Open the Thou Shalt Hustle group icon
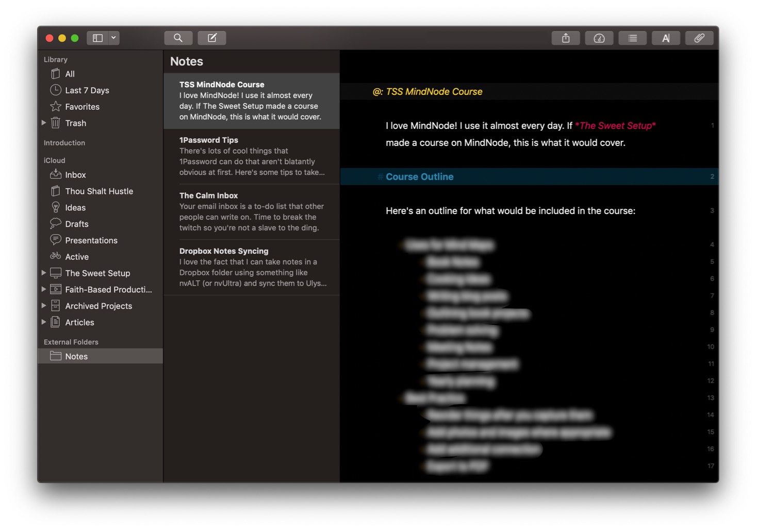The height and width of the screenshot is (532, 757). [x=56, y=191]
